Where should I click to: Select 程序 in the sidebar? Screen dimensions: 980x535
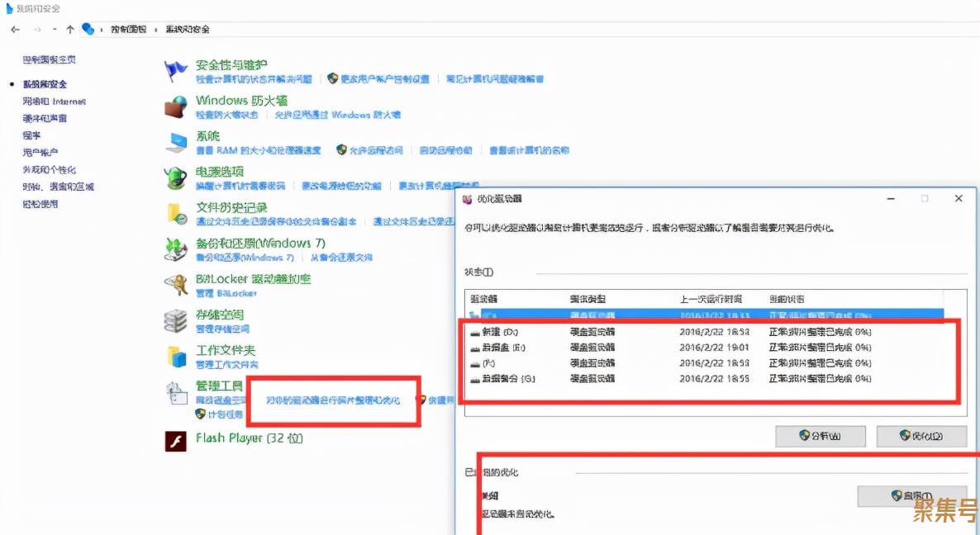point(31,135)
